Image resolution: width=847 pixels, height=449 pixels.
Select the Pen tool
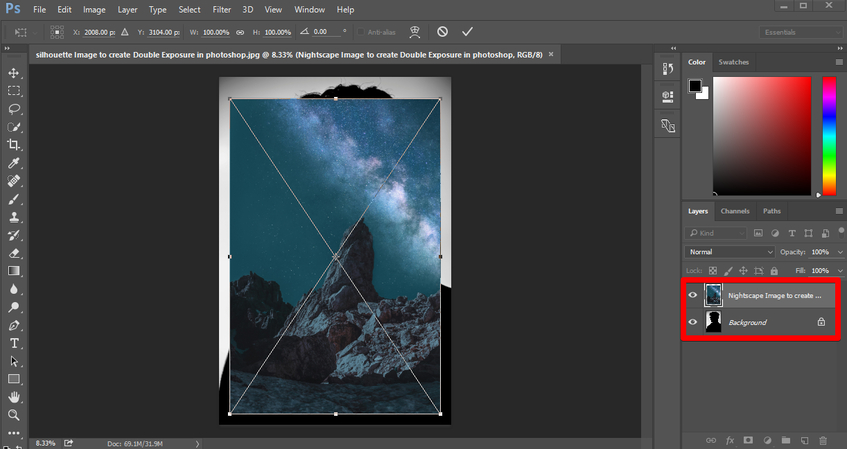tap(14, 325)
